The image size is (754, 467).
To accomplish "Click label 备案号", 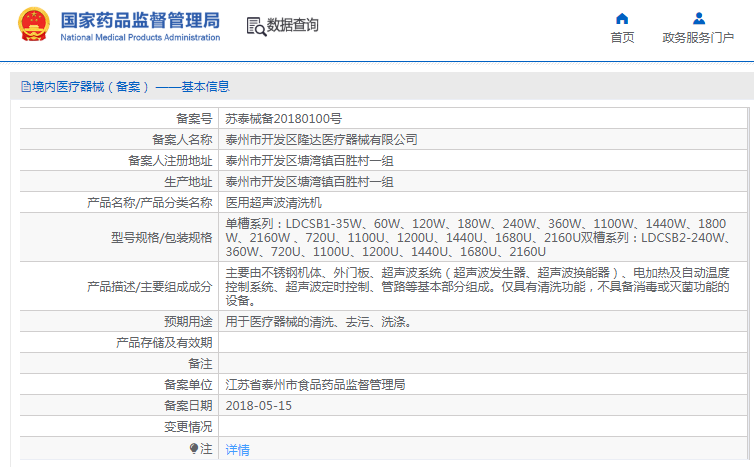I will [x=194, y=119].
